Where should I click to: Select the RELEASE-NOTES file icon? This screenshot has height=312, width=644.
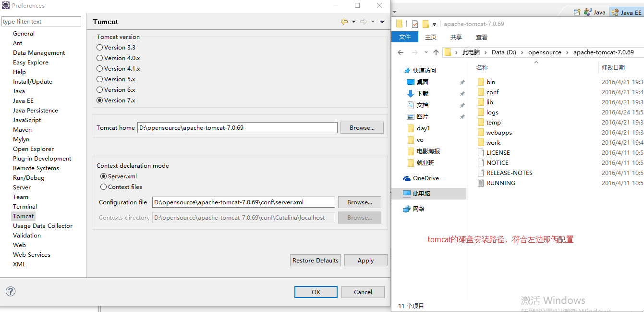[481, 173]
